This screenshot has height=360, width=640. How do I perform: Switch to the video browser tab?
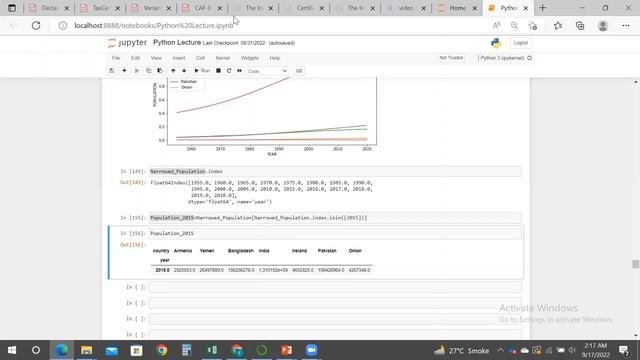click(406, 8)
